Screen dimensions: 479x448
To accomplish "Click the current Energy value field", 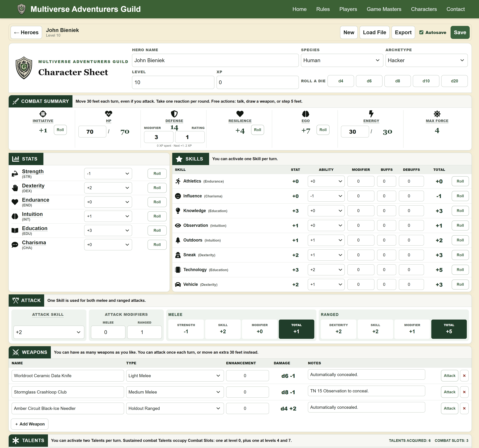I will coord(355,132).
